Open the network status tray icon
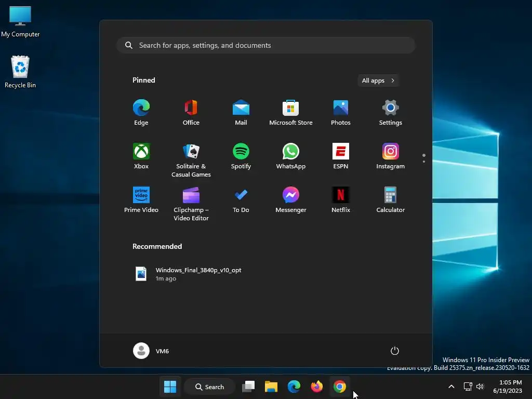532x399 pixels. (468, 387)
